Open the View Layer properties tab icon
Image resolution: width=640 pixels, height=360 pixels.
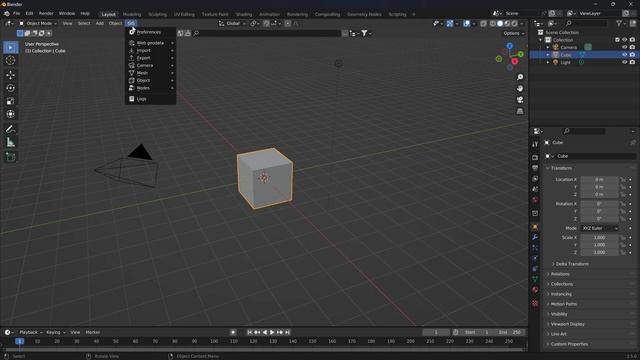(x=535, y=179)
